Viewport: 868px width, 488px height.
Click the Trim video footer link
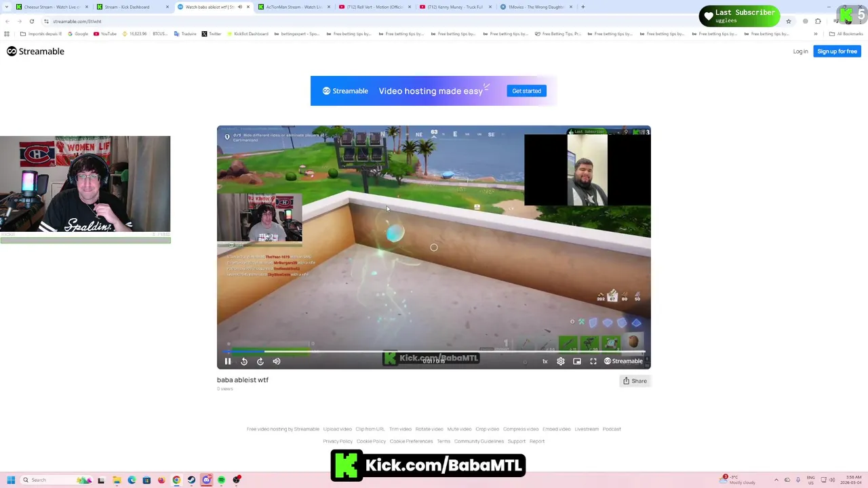point(400,429)
